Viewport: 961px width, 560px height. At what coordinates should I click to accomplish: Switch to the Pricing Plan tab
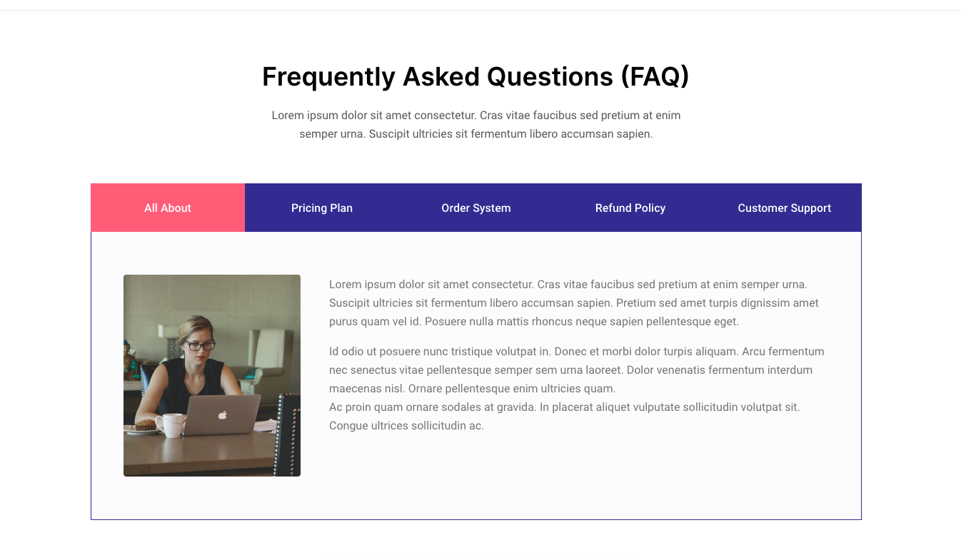pyautogui.click(x=322, y=208)
